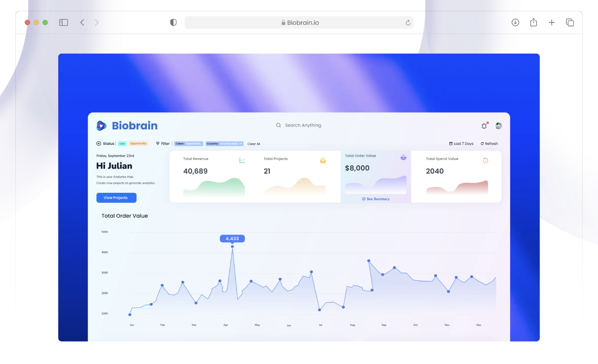Open the Safari share menu
Viewport: 598px width, 364px height.
pos(533,22)
